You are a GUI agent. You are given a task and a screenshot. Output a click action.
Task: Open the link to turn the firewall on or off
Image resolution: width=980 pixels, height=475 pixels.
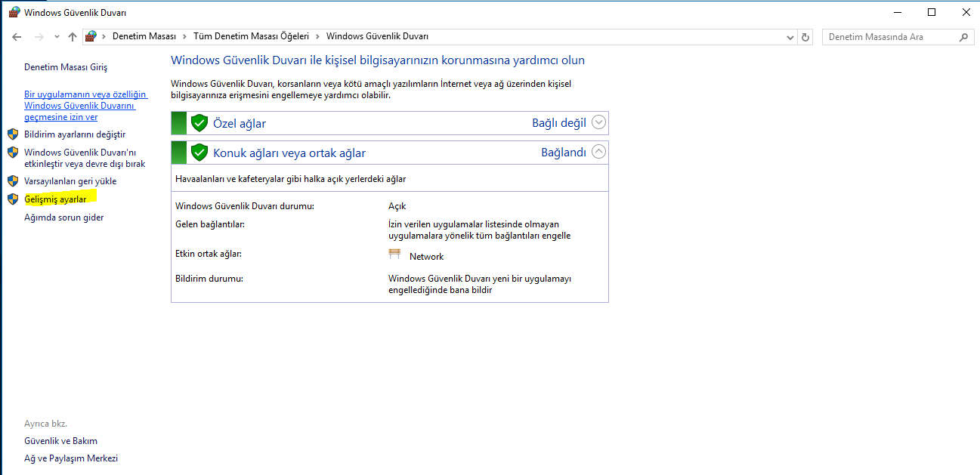pyautogui.click(x=85, y=158)
